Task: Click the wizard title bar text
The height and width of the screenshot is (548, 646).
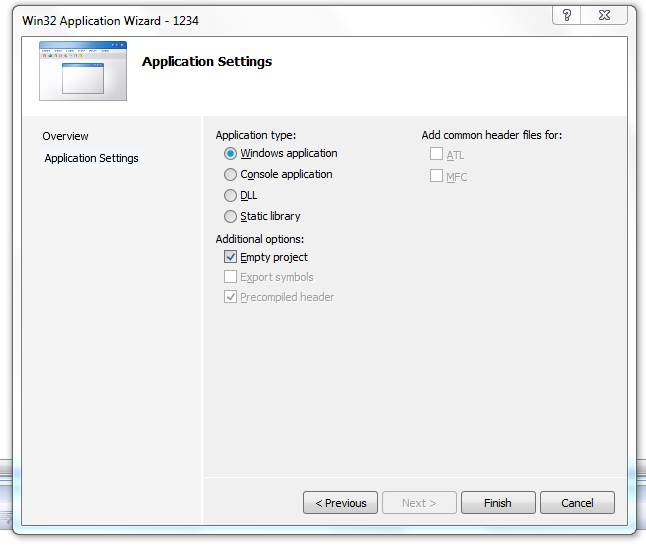Action: pyautogui.click(x=110, y=21)
